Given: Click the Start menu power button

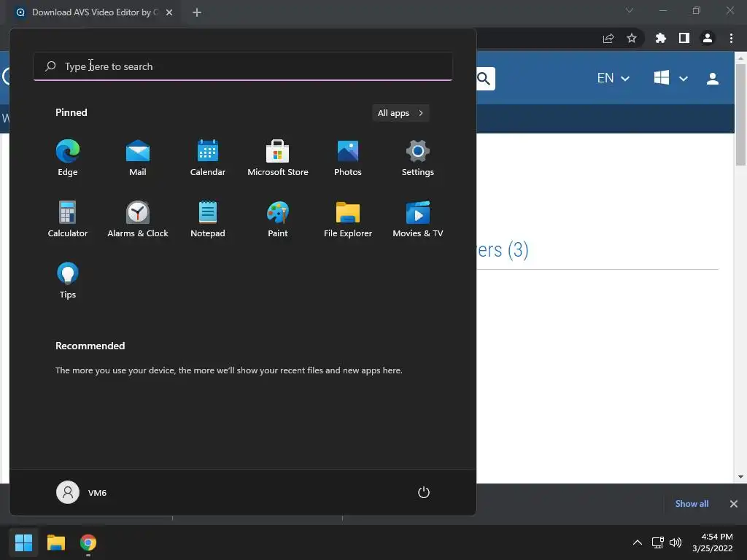Looking at the screenshot, I should (x=424, y=492).
